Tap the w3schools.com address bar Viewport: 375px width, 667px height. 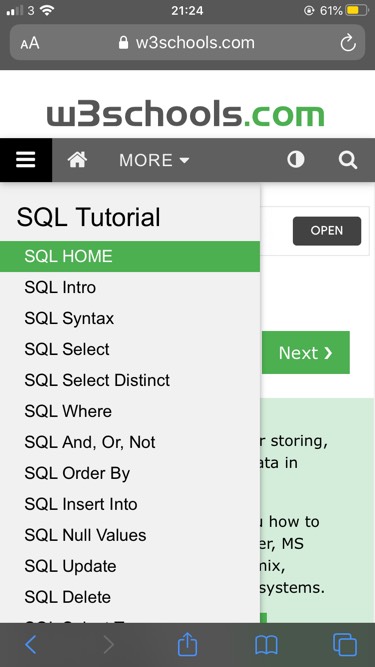click(x=187, y=43)
